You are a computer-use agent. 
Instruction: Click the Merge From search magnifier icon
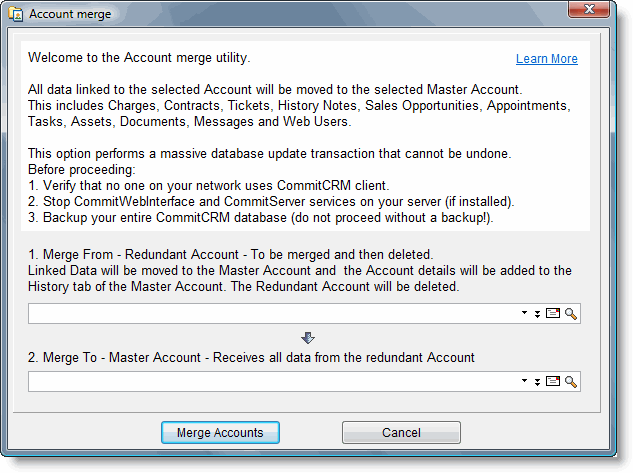click(572, 314)
